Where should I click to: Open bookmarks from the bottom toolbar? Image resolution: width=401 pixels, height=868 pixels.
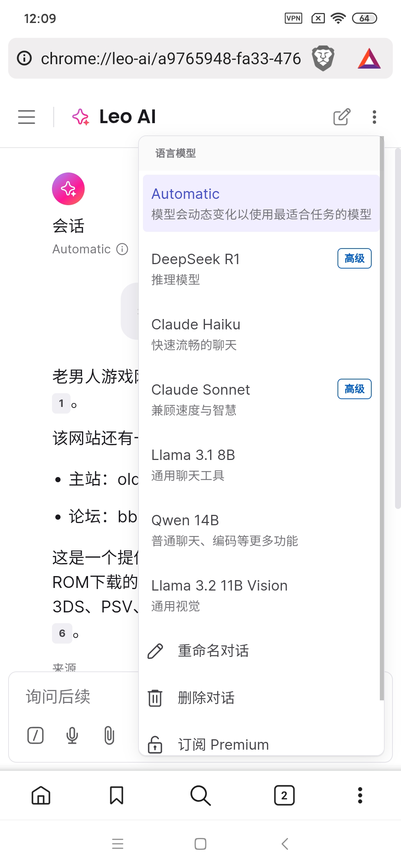click(x=117, y=795)
